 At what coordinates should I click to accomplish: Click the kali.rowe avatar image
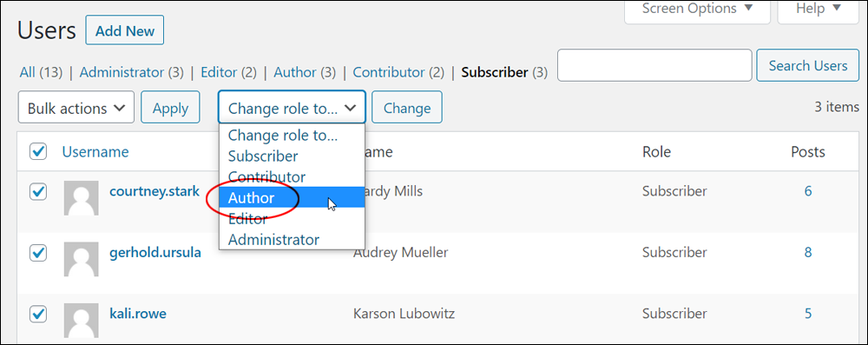82,320
